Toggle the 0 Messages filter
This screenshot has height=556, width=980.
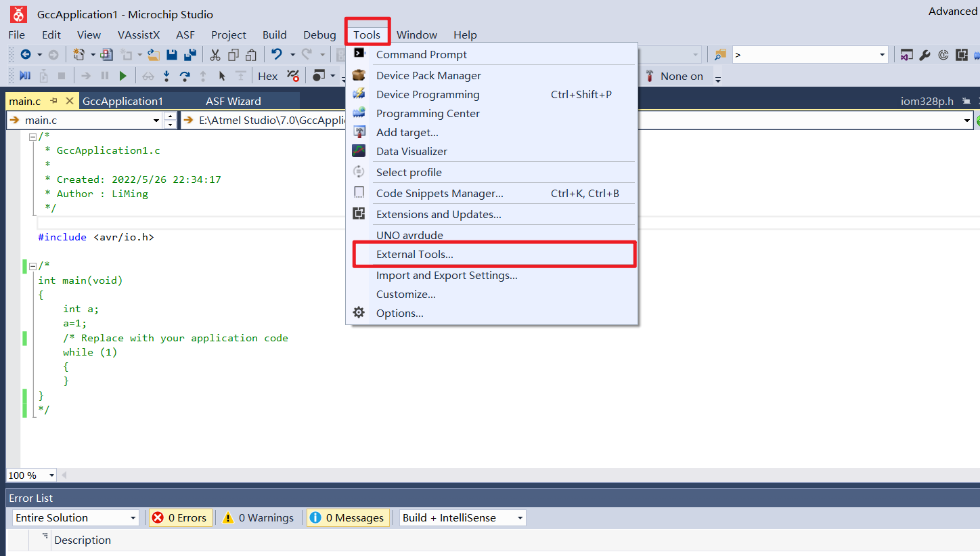tap(348, 518)
